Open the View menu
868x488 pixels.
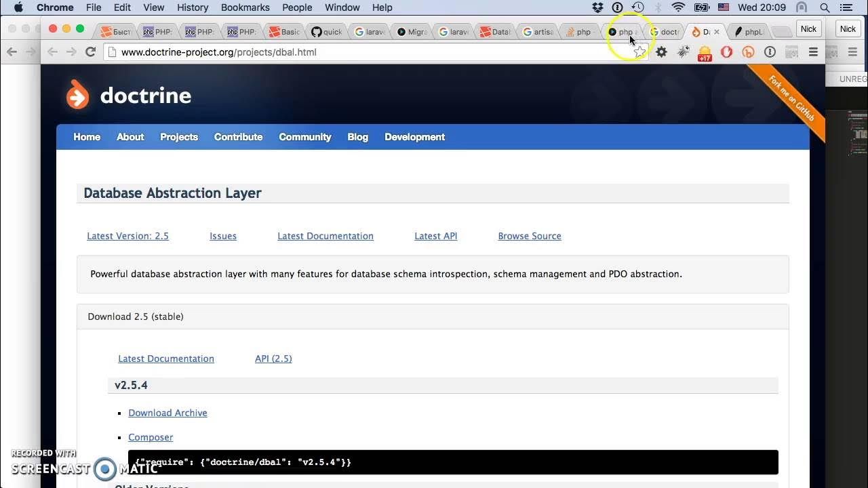tap(154, 7)
